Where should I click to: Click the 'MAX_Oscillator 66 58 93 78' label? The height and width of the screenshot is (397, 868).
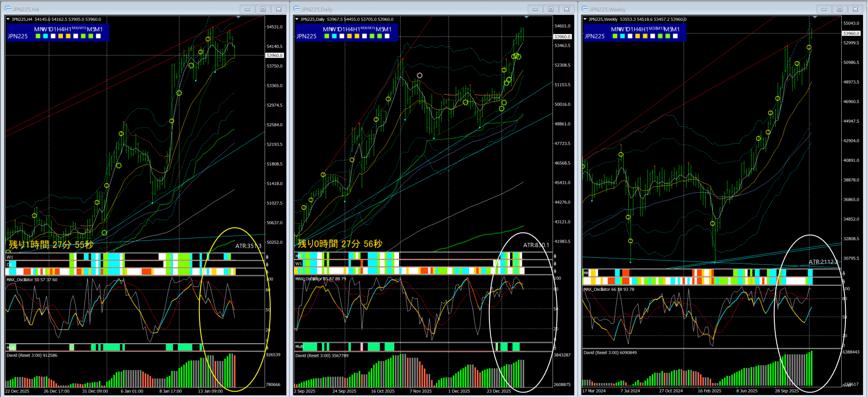pyautogui.click(x=608, y=289)
